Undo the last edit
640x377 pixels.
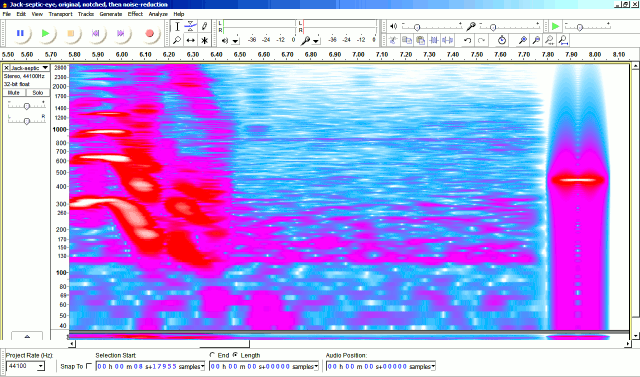tap(468, 40)
